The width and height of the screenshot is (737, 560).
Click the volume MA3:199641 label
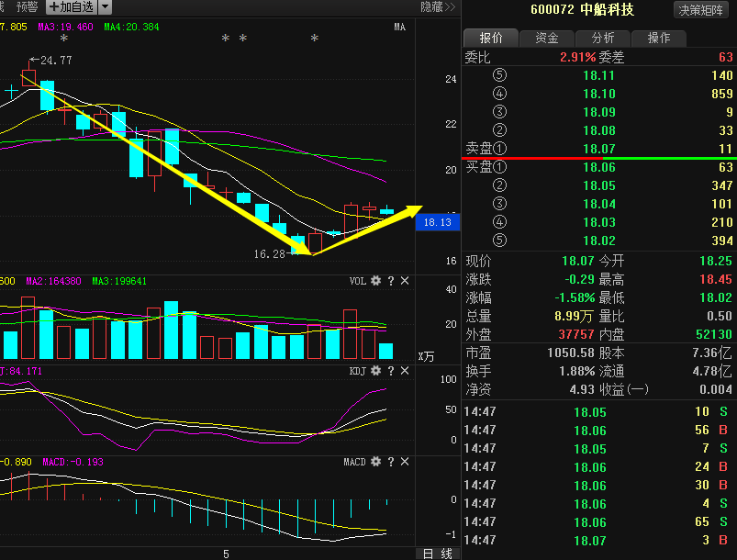pos(119,281)
